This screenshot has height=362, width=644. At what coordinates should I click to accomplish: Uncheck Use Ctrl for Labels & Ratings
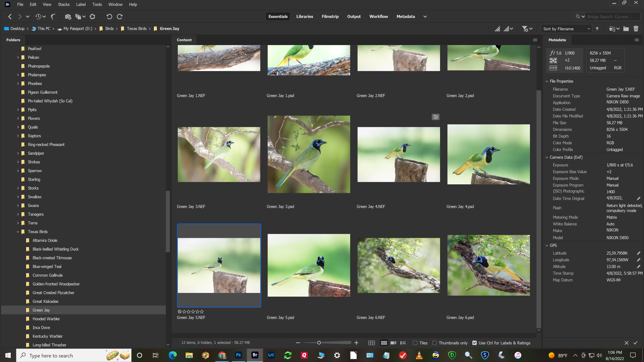click(474, 343)
